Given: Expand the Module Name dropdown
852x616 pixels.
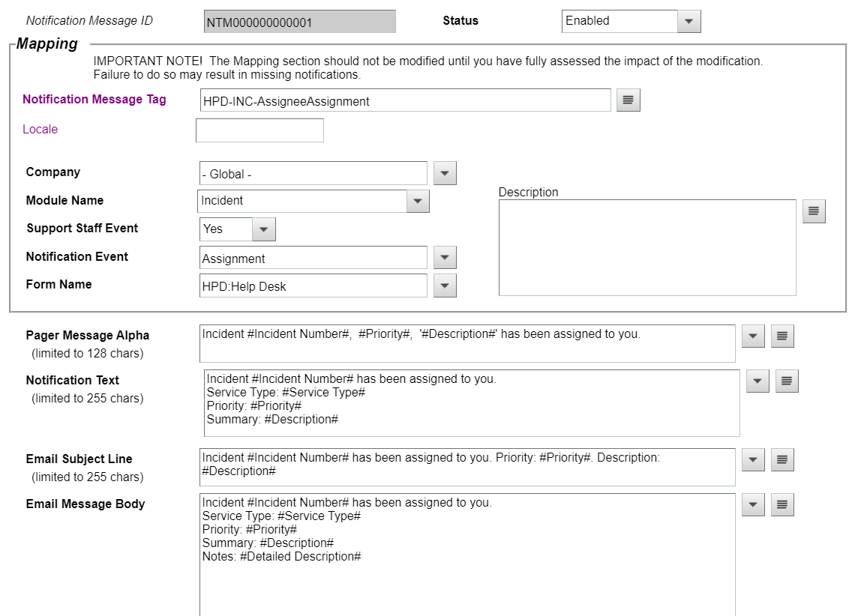Looking at the screenshot, I should (418, 202).
